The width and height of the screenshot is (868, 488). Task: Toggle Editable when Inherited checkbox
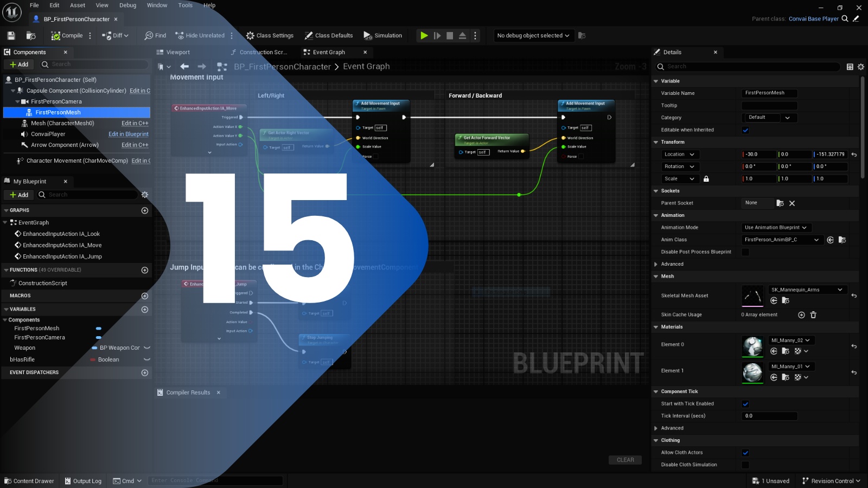tap(745, 130)
